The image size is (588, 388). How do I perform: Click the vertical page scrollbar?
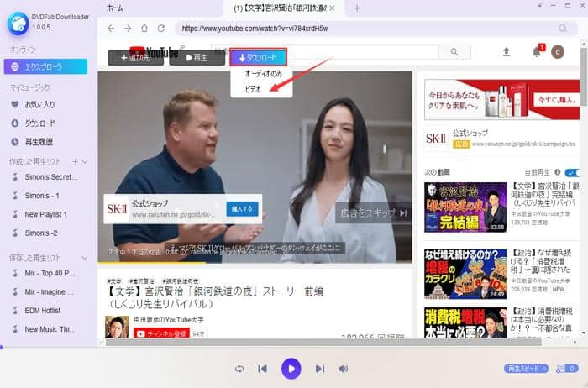(x=584, y=77)
